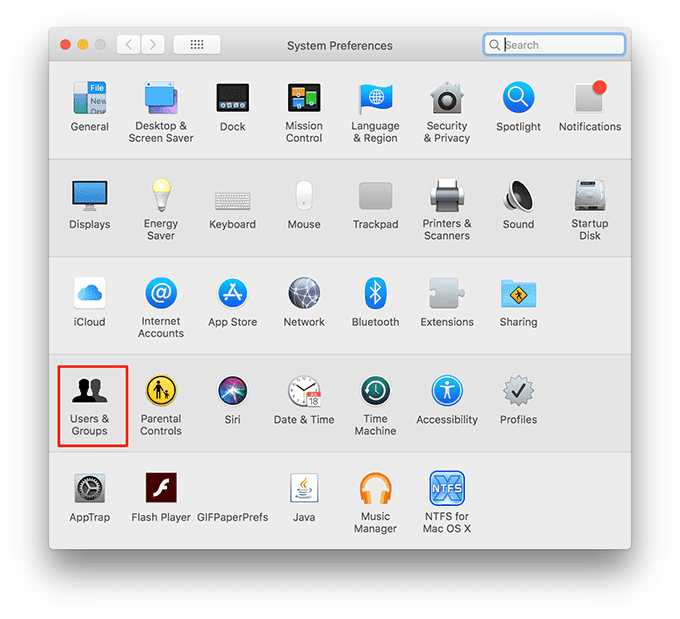
Task: Focus the Search field
Action: (x=554, y=45)
